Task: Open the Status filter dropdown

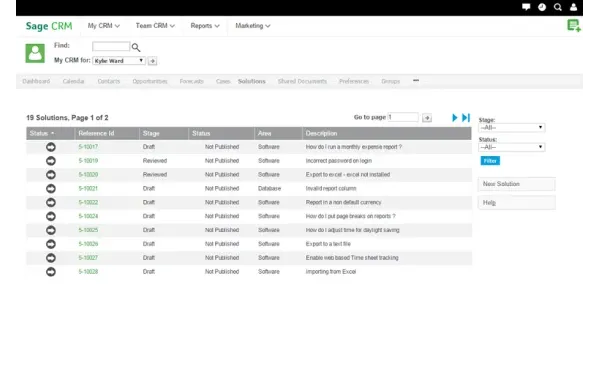Action: pos(512,147)
